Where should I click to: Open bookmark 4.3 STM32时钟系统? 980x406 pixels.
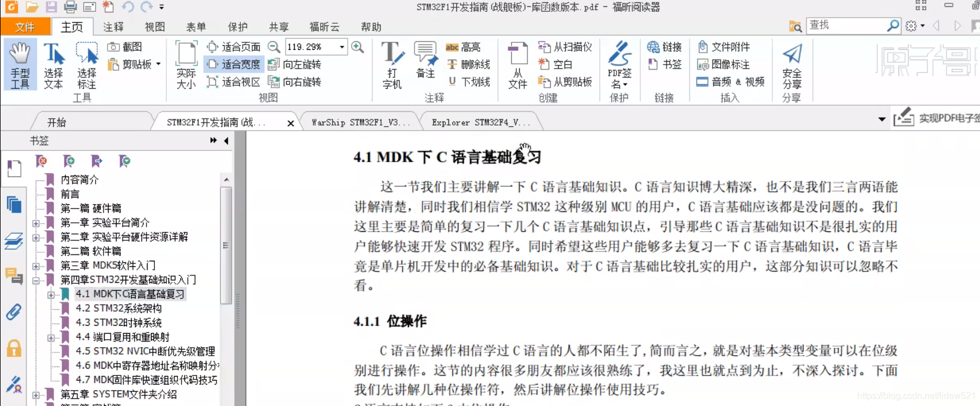point(119,323)
